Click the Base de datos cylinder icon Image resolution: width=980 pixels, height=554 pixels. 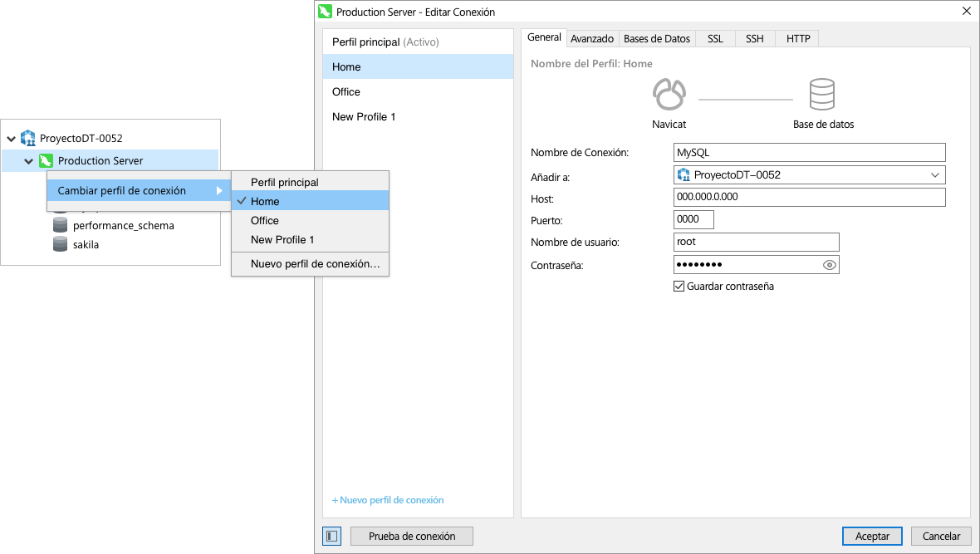pos(822,95)
